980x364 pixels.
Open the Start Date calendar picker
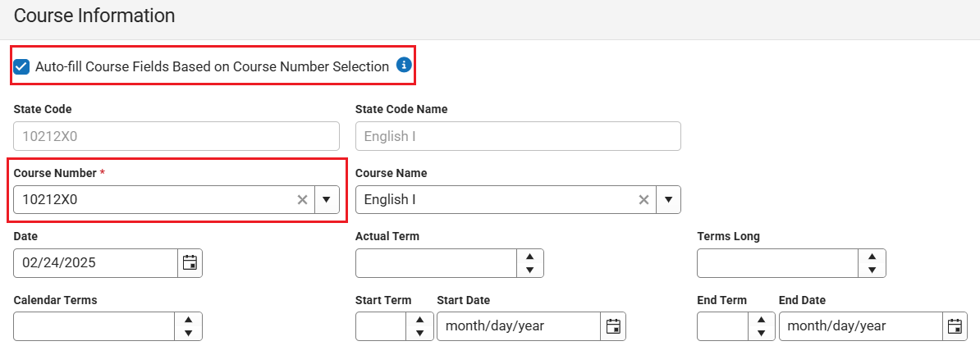pyautogui.click(x=613, y=326)
